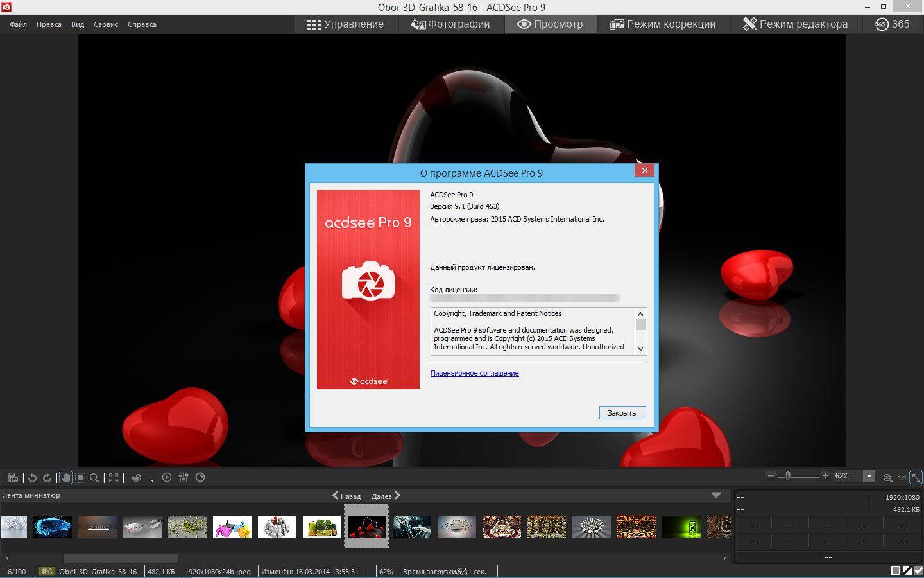Click the 16/100 image counter
This screenshot has width=924, height=578.
pos(15,571)
